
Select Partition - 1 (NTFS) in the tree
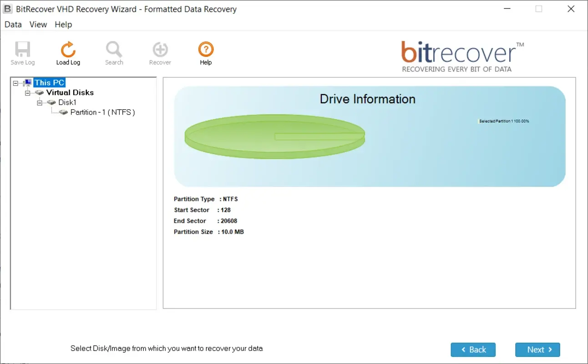click(x=102, y=112)
